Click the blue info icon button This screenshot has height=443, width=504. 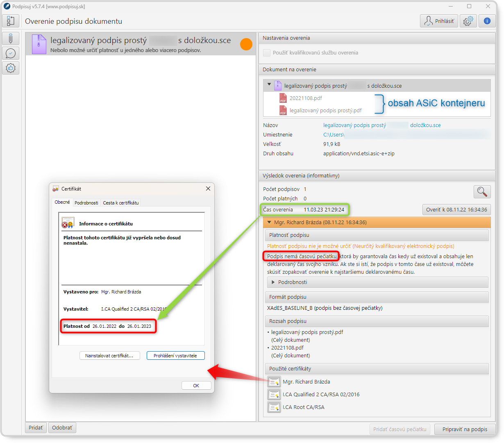[487, 21]
